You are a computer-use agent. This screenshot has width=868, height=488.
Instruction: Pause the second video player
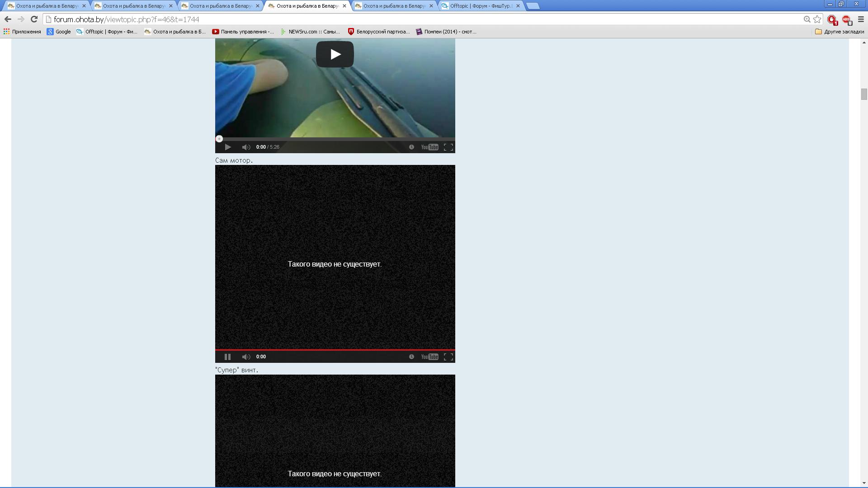228,357
